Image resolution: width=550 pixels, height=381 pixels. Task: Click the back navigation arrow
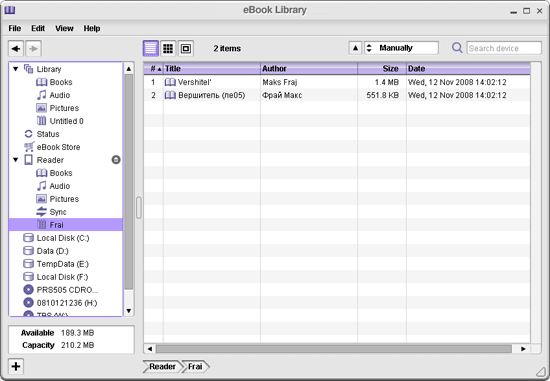click(16, 48)
